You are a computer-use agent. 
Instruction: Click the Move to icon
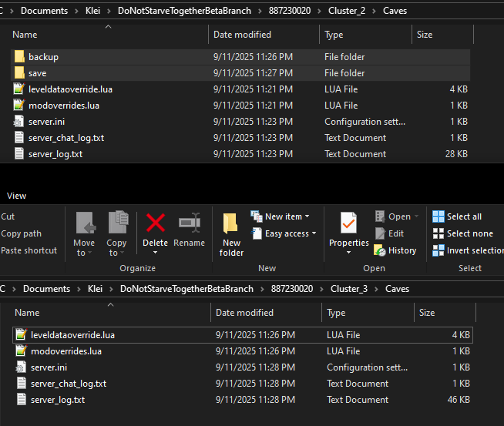pyautogui.click(x=84, y=223)
